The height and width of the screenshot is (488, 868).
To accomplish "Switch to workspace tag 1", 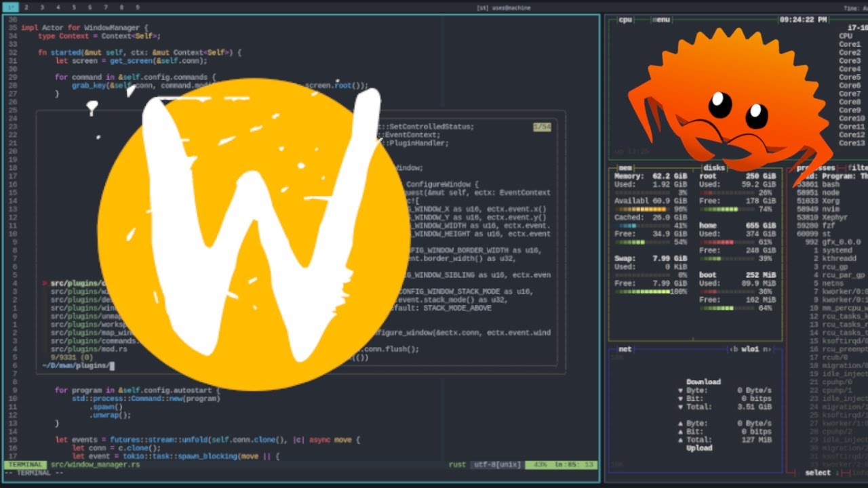I will coord(10,7).
